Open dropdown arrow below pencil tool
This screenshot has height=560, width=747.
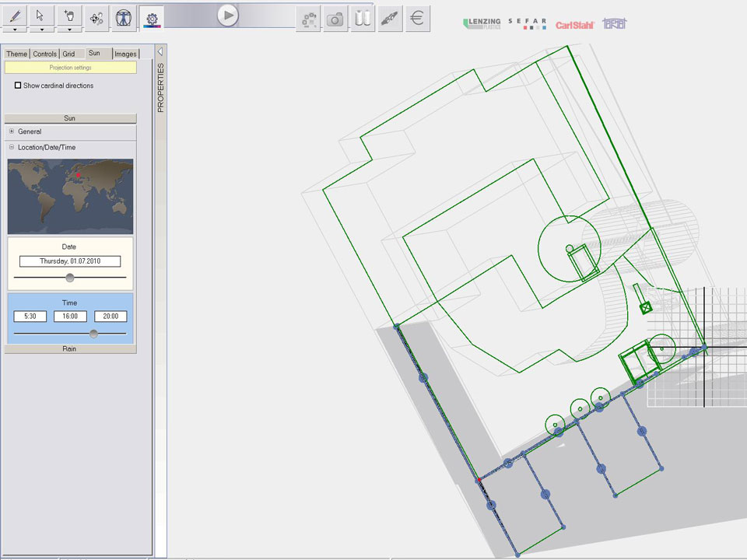click(15, 30)
